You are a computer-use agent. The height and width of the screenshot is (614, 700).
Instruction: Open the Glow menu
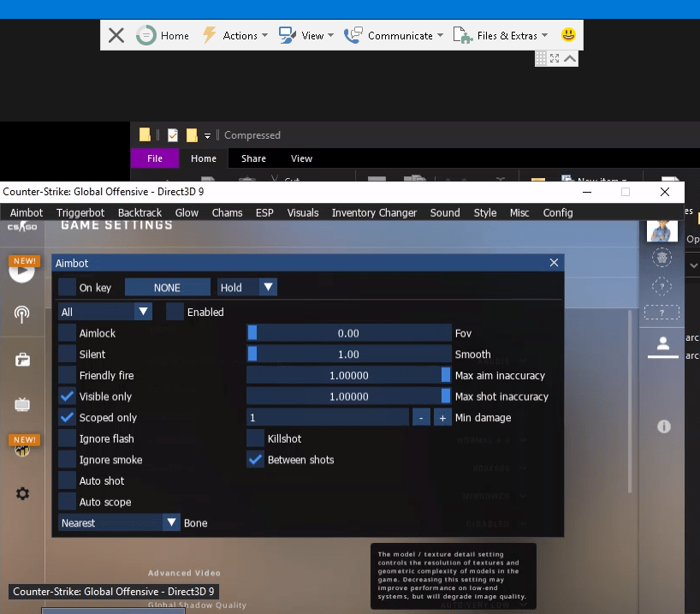(x=187, y=212)
